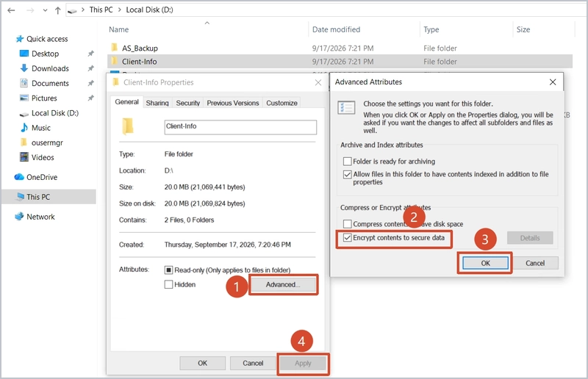
Task: Sort by the Type column header
Action: pyautogui.click(x=431, y=29)
